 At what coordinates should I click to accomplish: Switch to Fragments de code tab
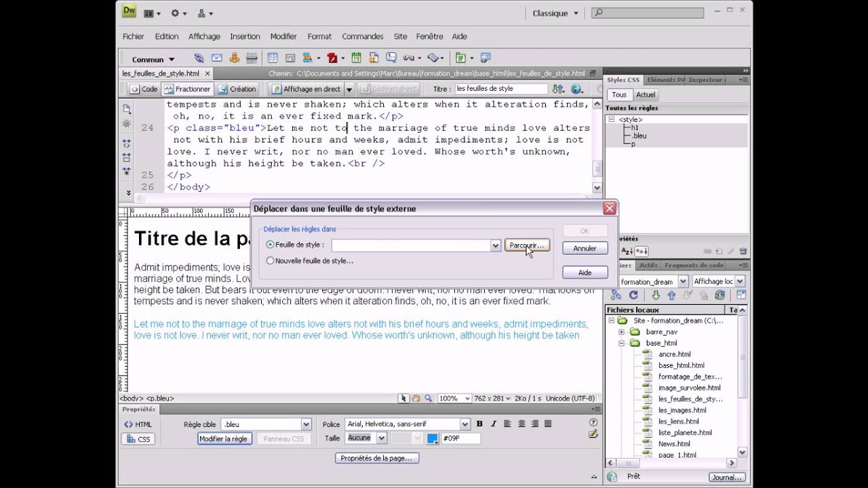(694, 266)
